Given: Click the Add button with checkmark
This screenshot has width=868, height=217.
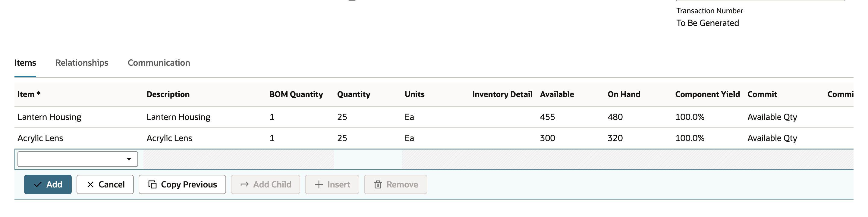Looking at the screenshot, I should (48, 184).
